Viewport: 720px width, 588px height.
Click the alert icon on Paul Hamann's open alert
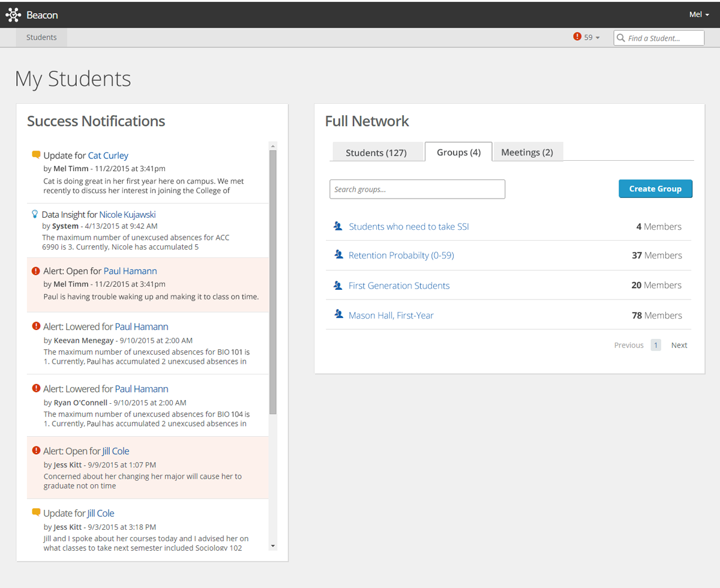tap(35, 270)
